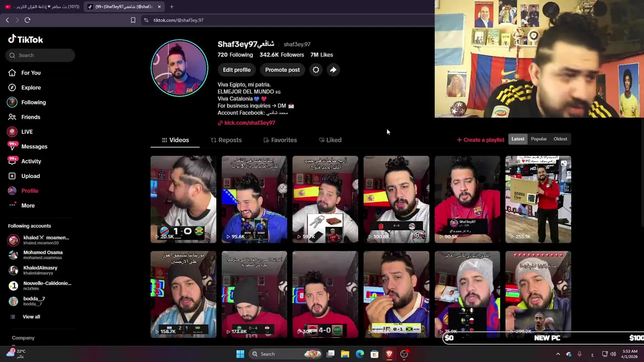Viewport: 644px width, 362px height.
Task: Open 720 Following count
Action: click(x=235, y=55)
